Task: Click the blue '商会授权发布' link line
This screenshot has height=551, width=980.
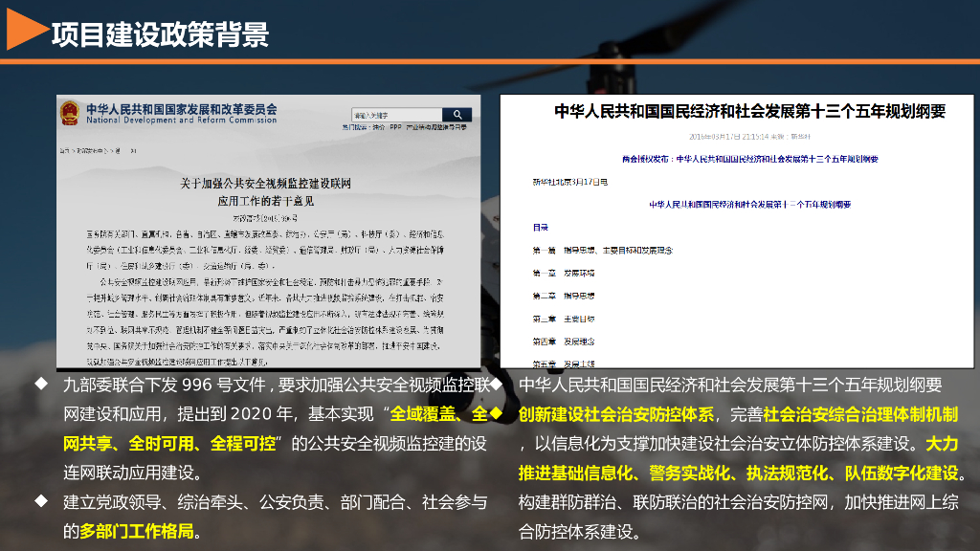Action: (x=749, y=160)
